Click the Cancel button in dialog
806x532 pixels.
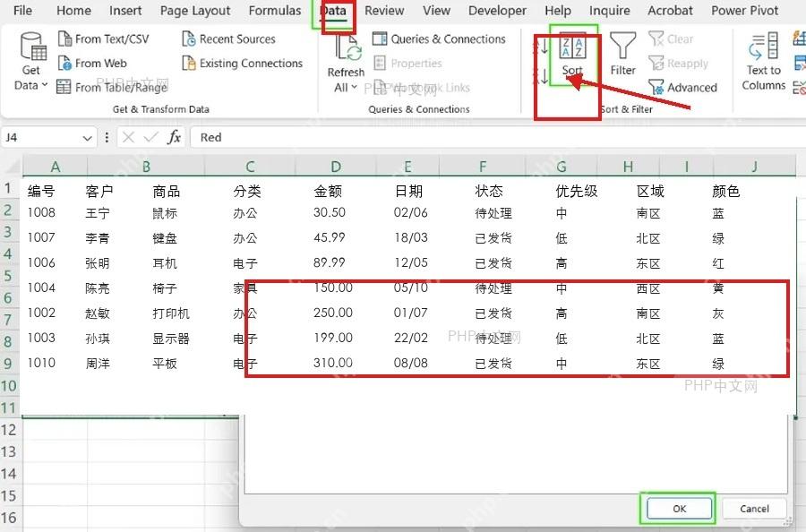[x=754, y=509]
